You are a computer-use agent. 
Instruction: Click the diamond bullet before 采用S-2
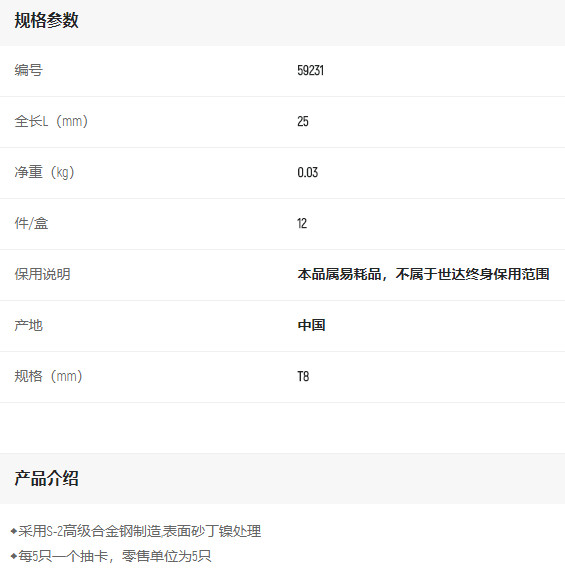coord(14,531)
